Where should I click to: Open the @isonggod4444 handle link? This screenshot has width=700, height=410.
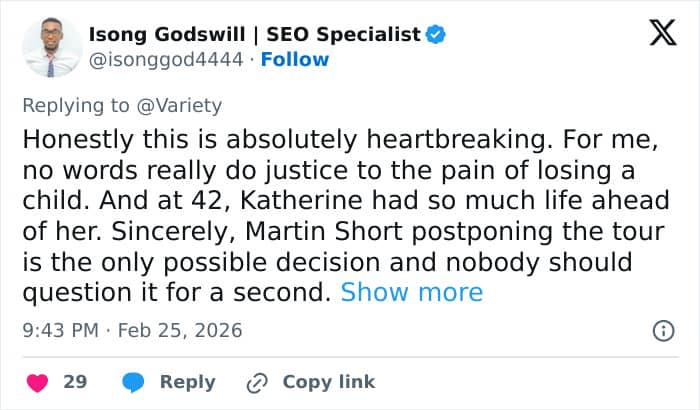[x=166, y=60]
